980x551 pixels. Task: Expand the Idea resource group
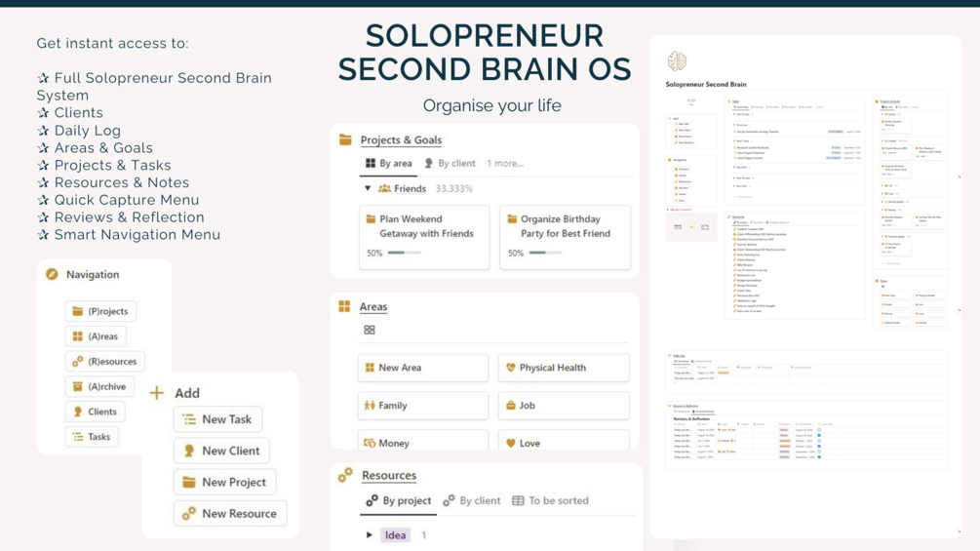click(x=369, y=535)
